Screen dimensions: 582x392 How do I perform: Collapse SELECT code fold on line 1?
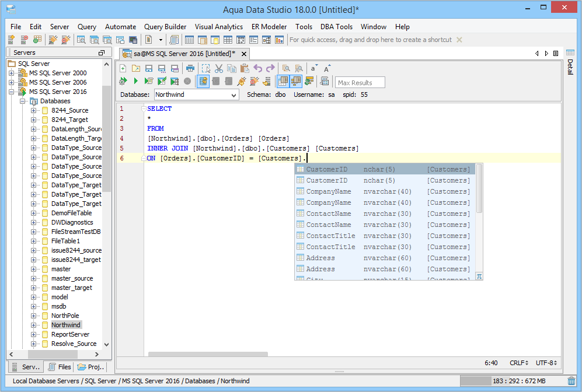pos(144,108)
